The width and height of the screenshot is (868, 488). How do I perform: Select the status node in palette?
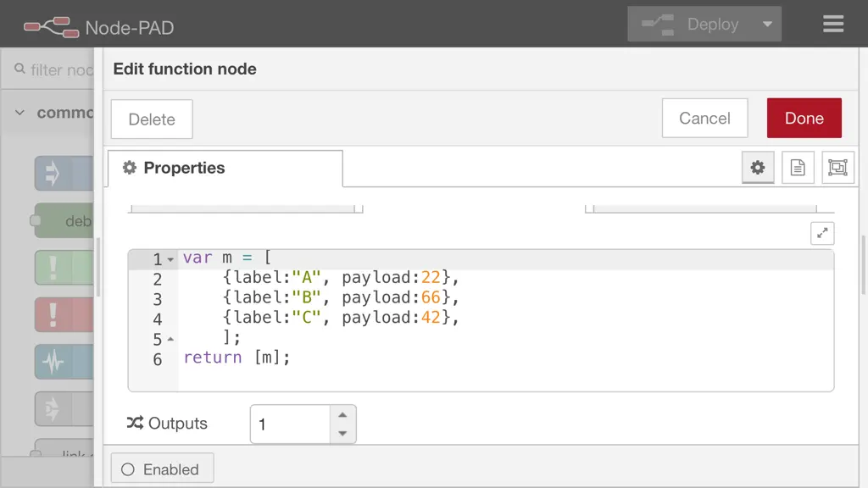pos(64,362)
